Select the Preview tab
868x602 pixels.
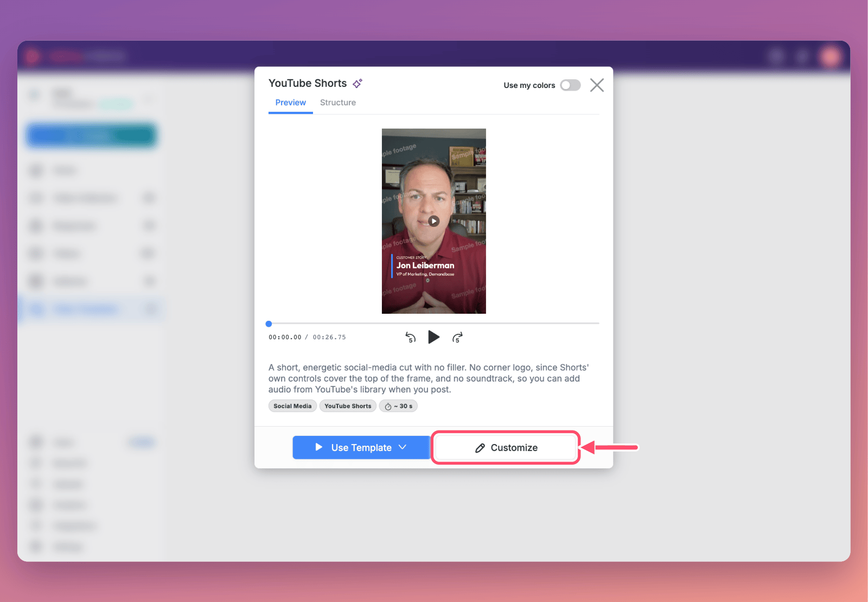[291, 103]
